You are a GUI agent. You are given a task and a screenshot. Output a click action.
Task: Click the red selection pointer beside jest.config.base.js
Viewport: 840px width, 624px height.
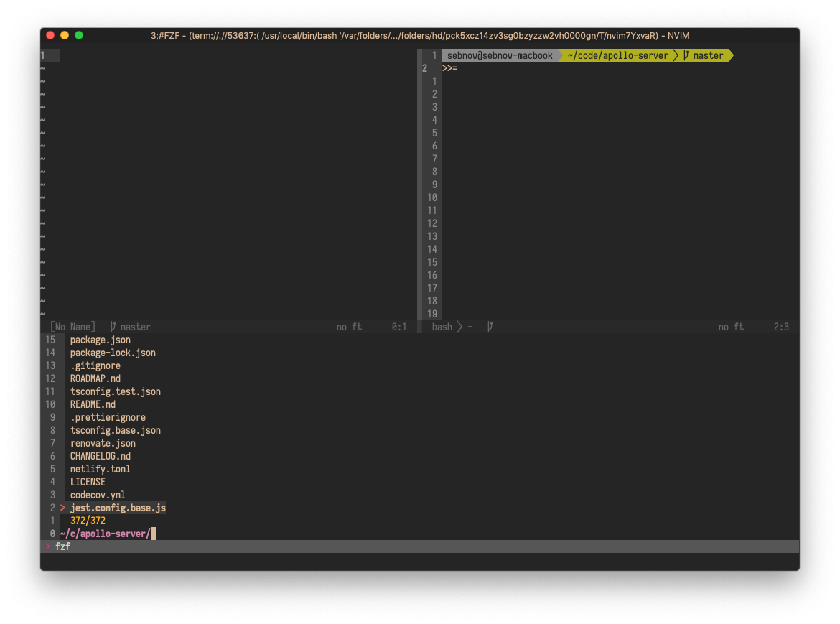(x=62, y=508)
